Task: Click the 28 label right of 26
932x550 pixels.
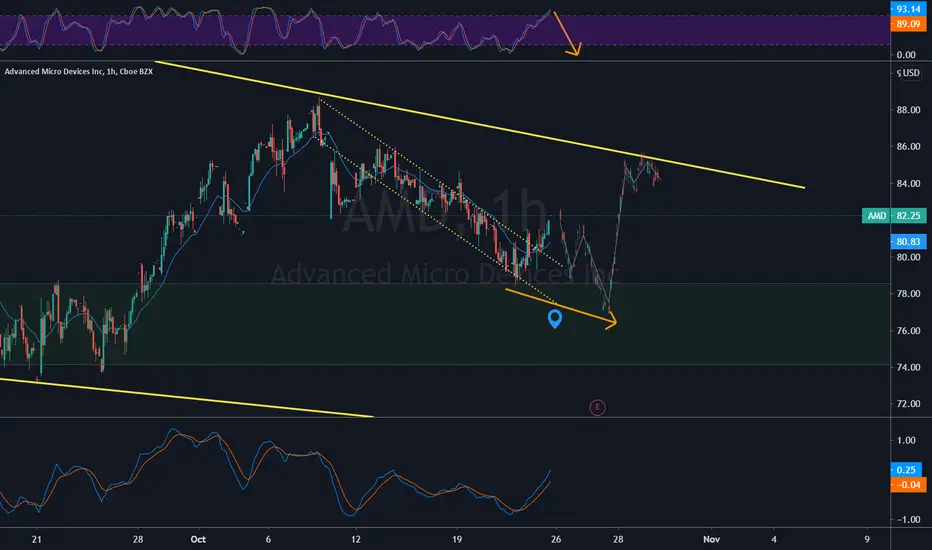Action: (x=618, y=539)
